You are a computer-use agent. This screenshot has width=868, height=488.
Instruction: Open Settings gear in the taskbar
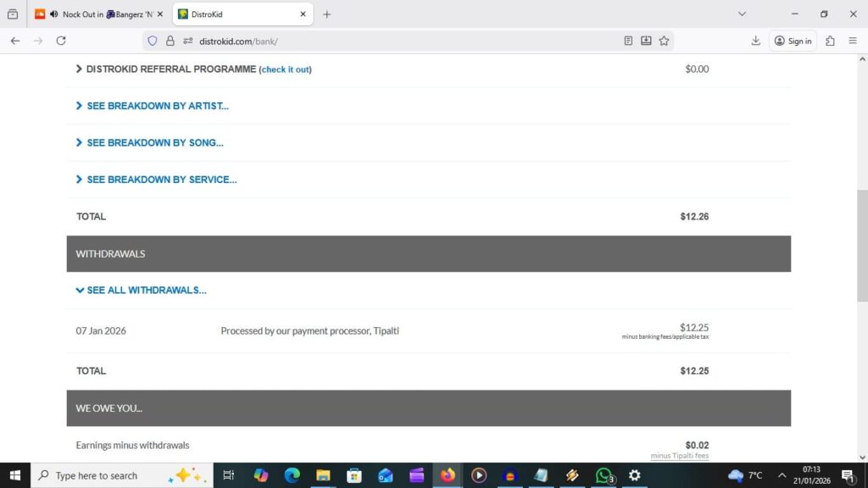[x=634, y=475]
